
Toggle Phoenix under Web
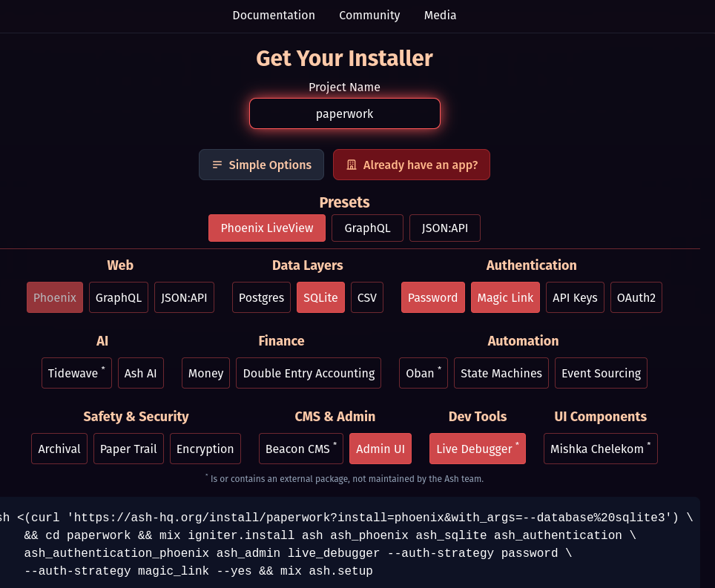click(x=55, y=297)
